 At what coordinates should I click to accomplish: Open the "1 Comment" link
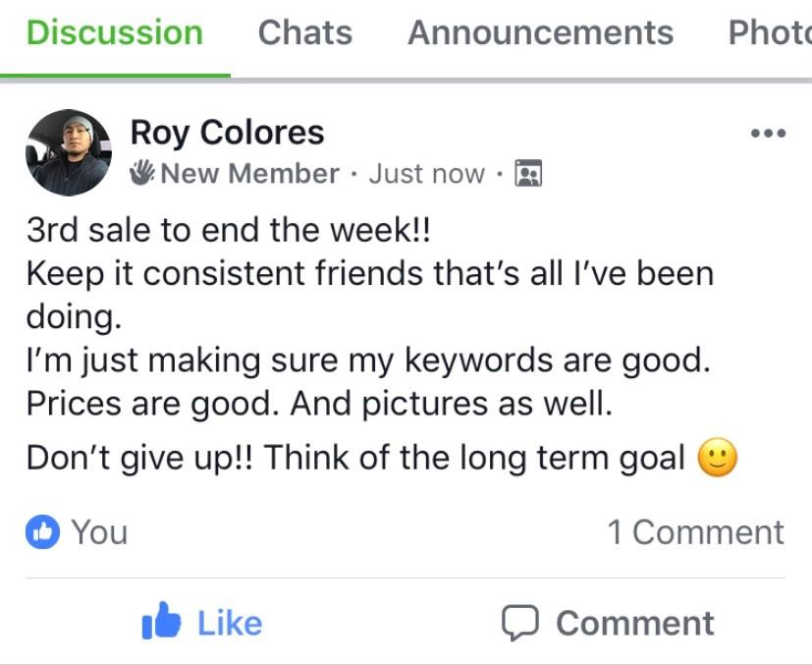pos(695,532)
